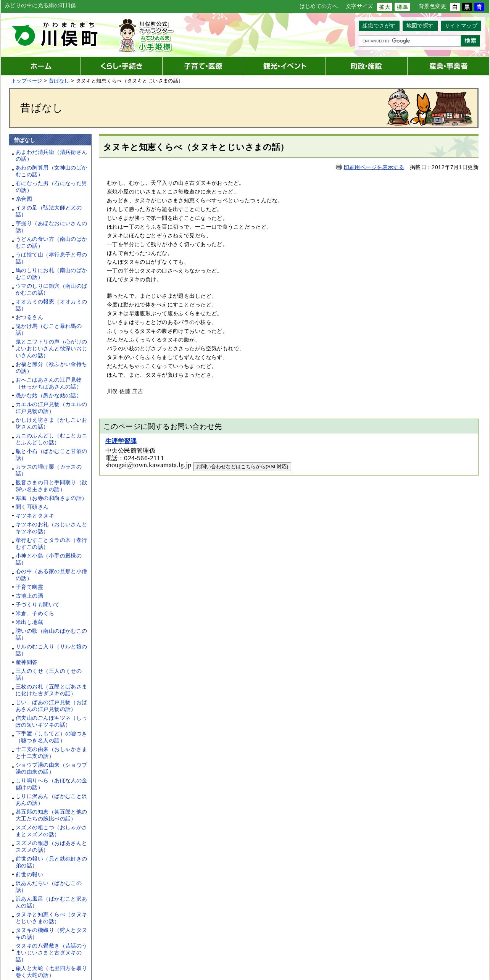The width and height of the screenshot is (490, 980).
Task: Focus the Google search field
Action: pos(409,41)
